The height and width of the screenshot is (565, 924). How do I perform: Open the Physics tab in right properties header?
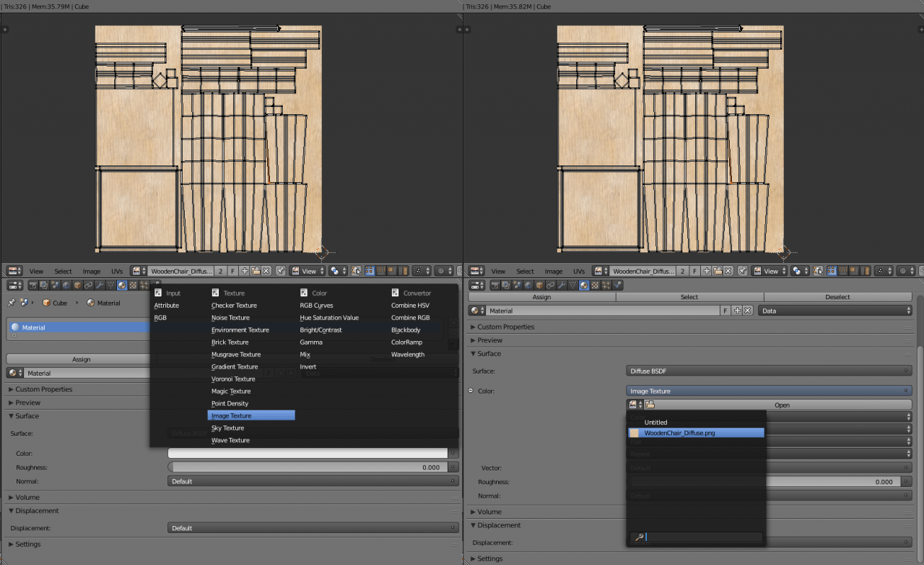pos(617,285)
